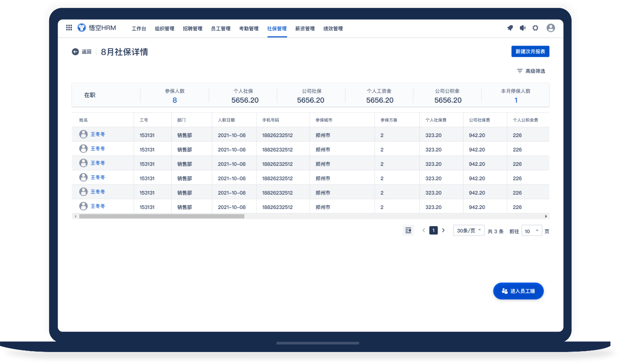619x364 pixels.
Task: Expand the 30条/页 page size dropdown
Action: pyautogui.click(x=469, y=231)
